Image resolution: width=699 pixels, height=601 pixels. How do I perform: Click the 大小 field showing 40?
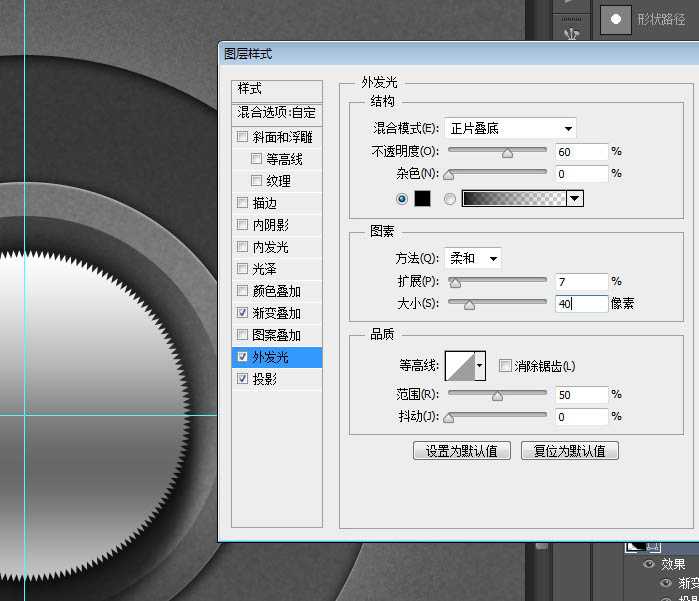point(581,304)
